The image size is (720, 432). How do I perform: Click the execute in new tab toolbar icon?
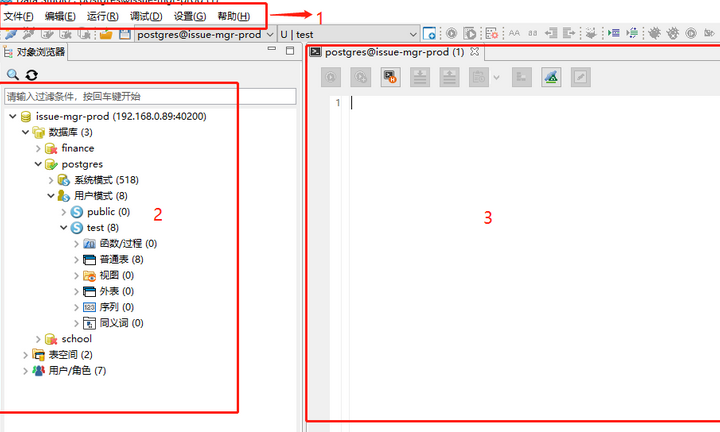(470, 33)
